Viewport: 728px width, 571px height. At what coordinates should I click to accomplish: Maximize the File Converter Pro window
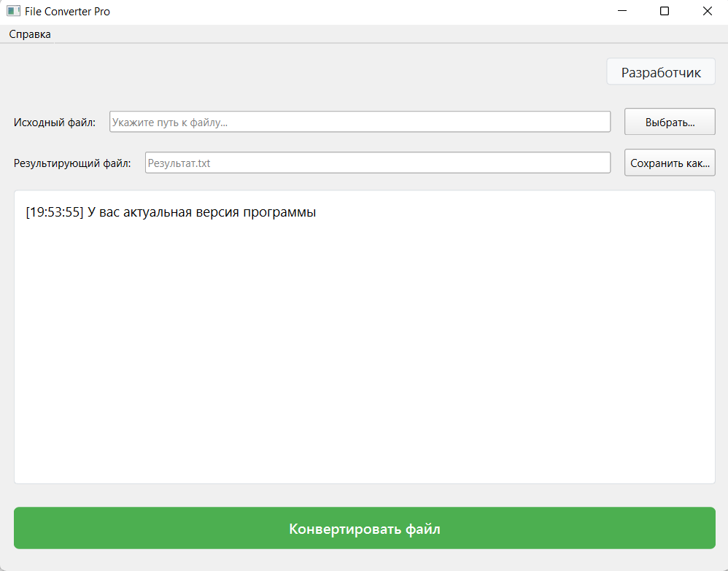[x=665, y=11]
